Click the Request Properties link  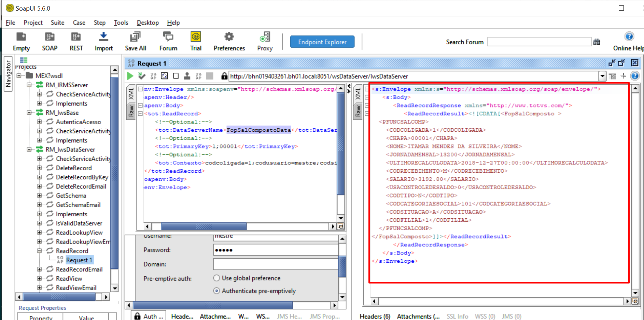tap(42, 308)
